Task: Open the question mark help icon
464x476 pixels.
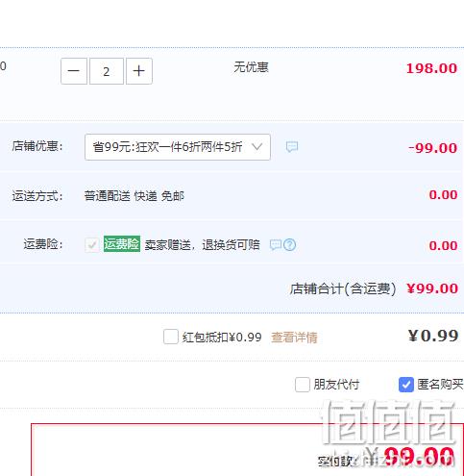Action: click(x=290, y=245)
